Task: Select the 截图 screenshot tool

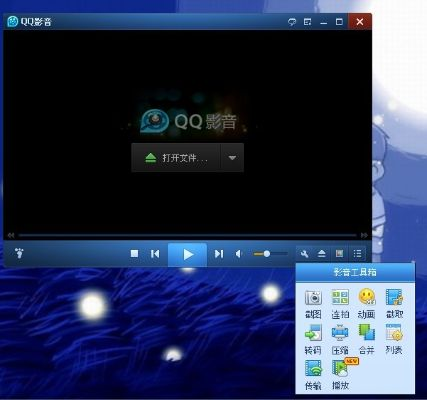Action: point(313,304)
